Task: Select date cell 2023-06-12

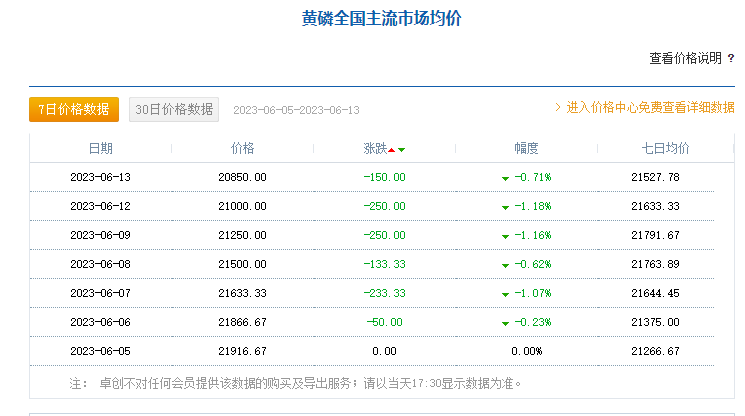Action: (100, 207)
